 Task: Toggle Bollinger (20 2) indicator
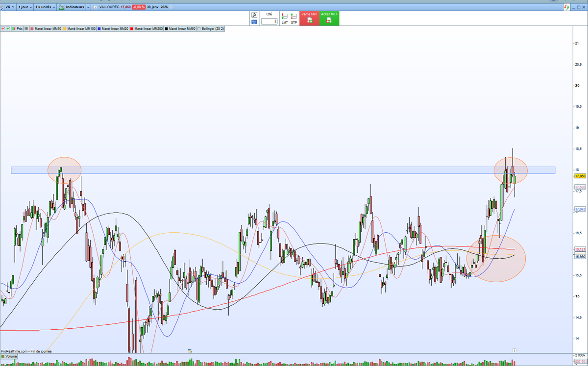211,29
